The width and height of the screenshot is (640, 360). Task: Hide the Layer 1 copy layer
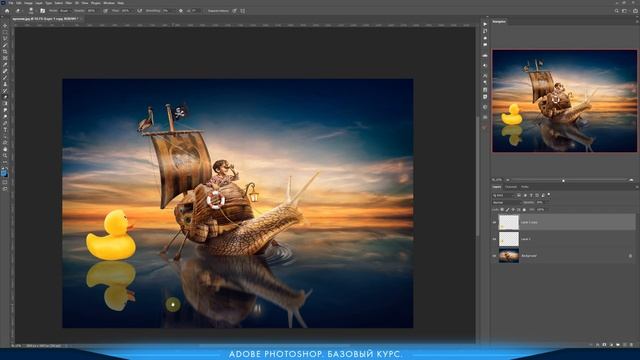pos(494,222)
